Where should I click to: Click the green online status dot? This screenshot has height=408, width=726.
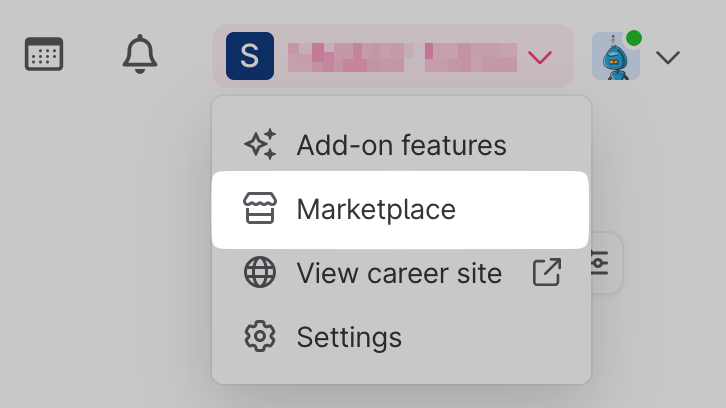(x=634, y=38)
